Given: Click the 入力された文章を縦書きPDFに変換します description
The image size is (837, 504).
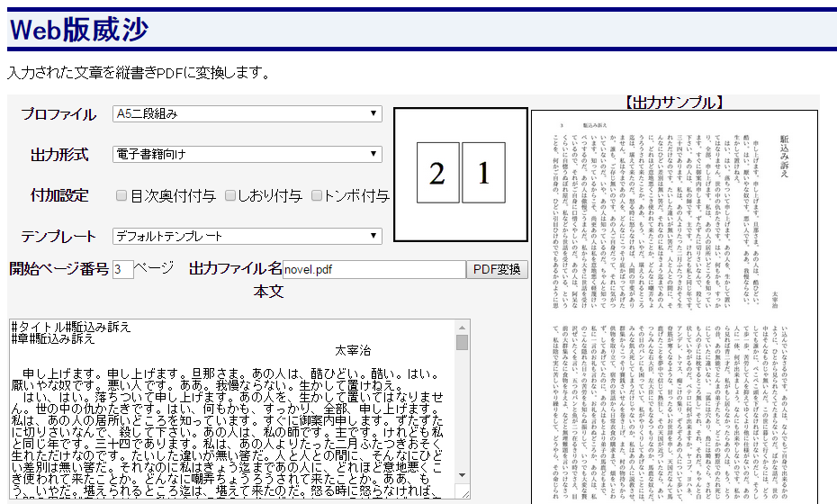Looking at the screenshot, I should tap(139, 73).
